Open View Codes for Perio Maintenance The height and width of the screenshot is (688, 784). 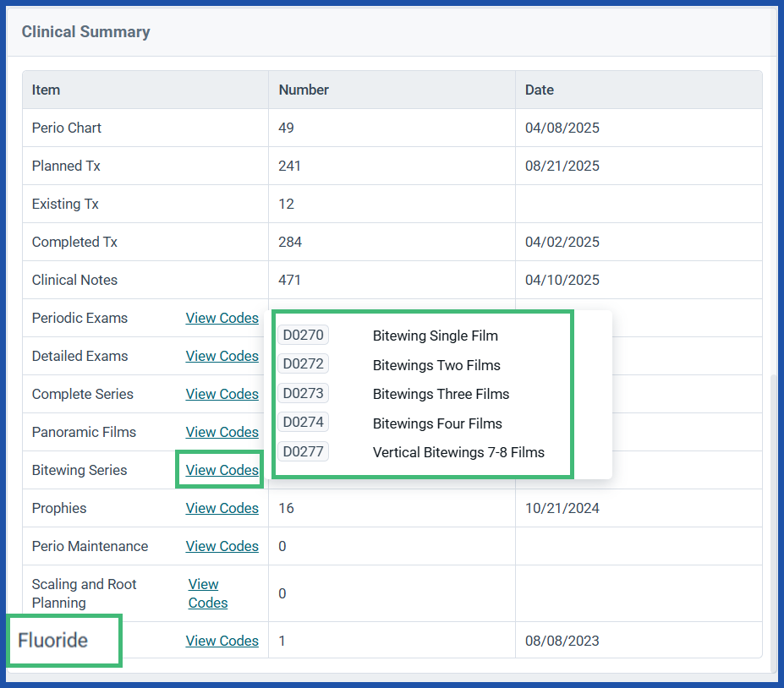222,546
